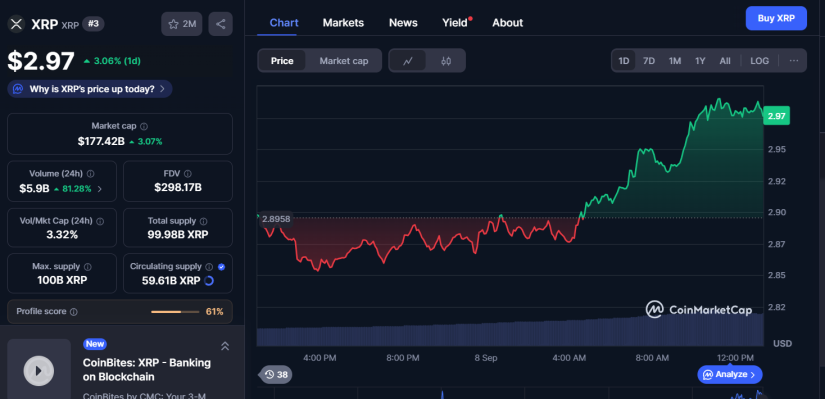The height and width of the screenshot is (399, 825).
Task: Click the 3.32% Vol/Mkt Cap value
Action: [x=62, y=235]
